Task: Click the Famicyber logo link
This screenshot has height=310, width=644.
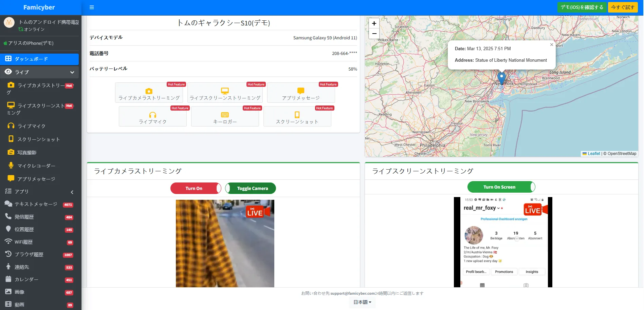Action: (39, 7)
